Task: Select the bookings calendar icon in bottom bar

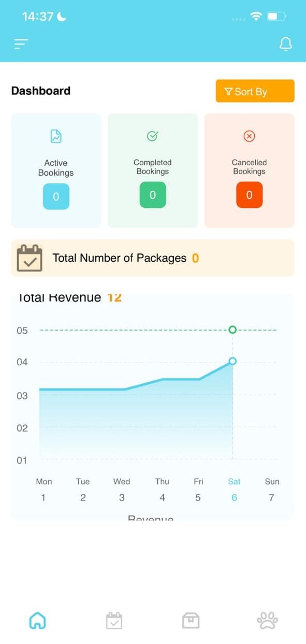Action: coord(114,620)
